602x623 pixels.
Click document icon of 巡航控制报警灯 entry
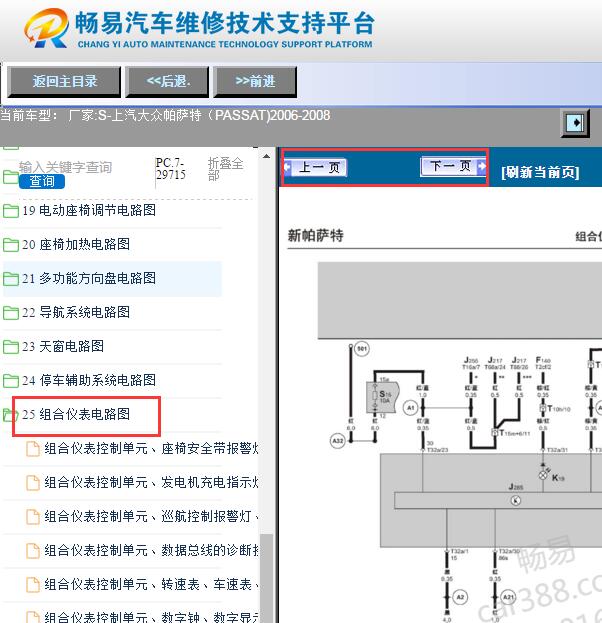pyautogui.click(x=33, y=517)
